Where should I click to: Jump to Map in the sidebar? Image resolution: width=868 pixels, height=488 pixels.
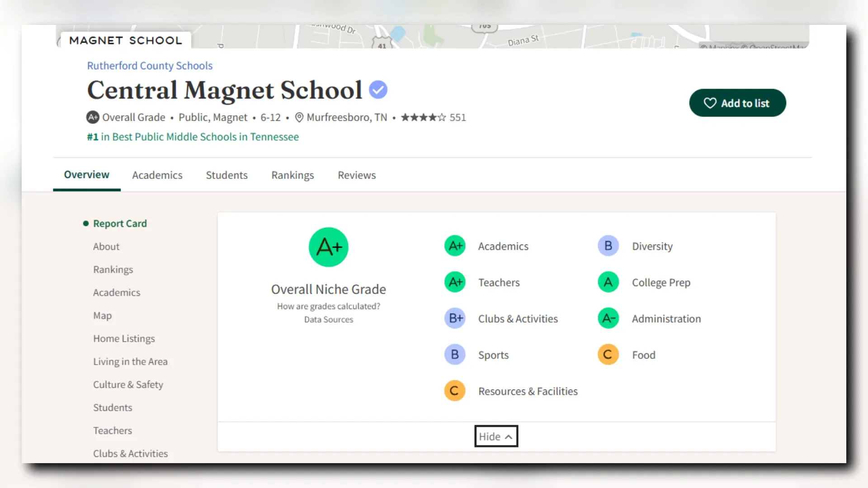tap(102, 316)
